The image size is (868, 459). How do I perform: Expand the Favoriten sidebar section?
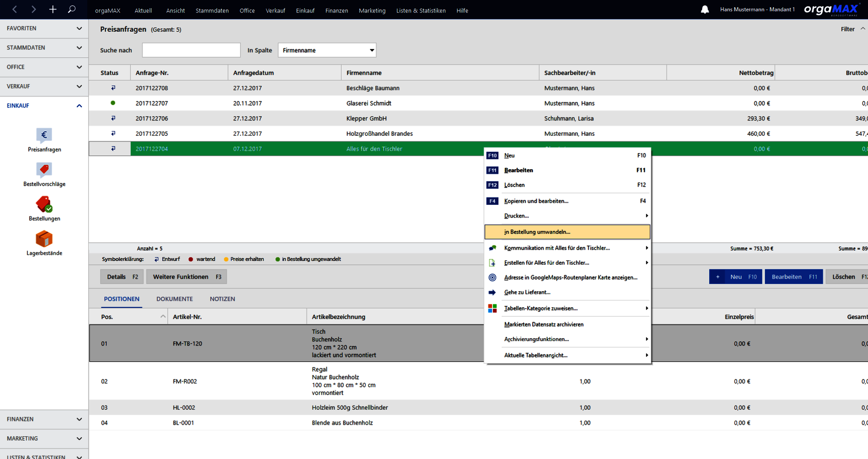[44, 28]
